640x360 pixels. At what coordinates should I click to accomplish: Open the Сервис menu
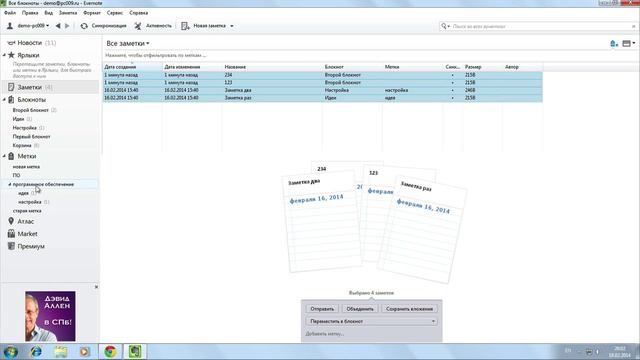click(115, 13)
